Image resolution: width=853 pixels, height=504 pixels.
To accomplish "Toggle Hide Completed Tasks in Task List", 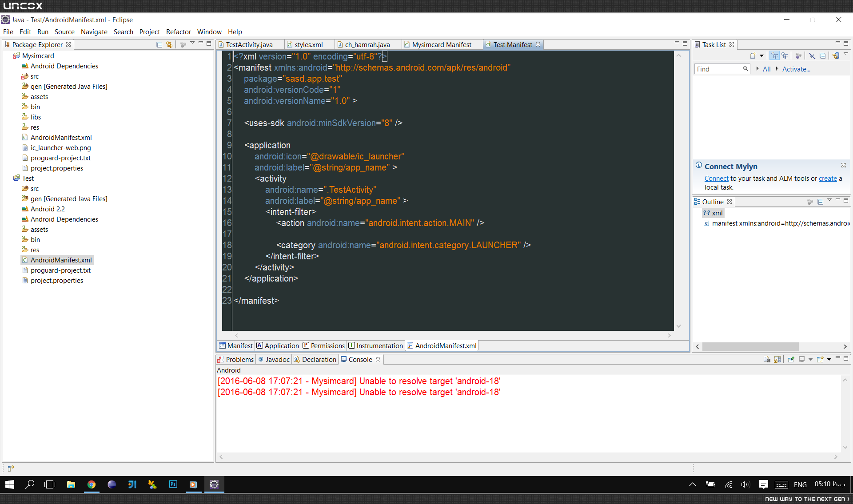I will pos(812,56).
